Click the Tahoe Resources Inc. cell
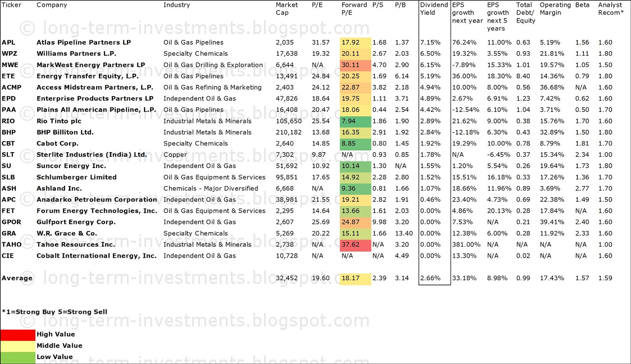 (75, 244)
